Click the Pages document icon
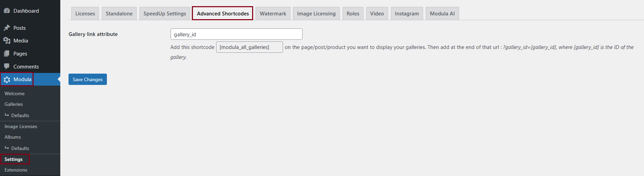Viewport: 644px width, 176px height. point(7,53)
